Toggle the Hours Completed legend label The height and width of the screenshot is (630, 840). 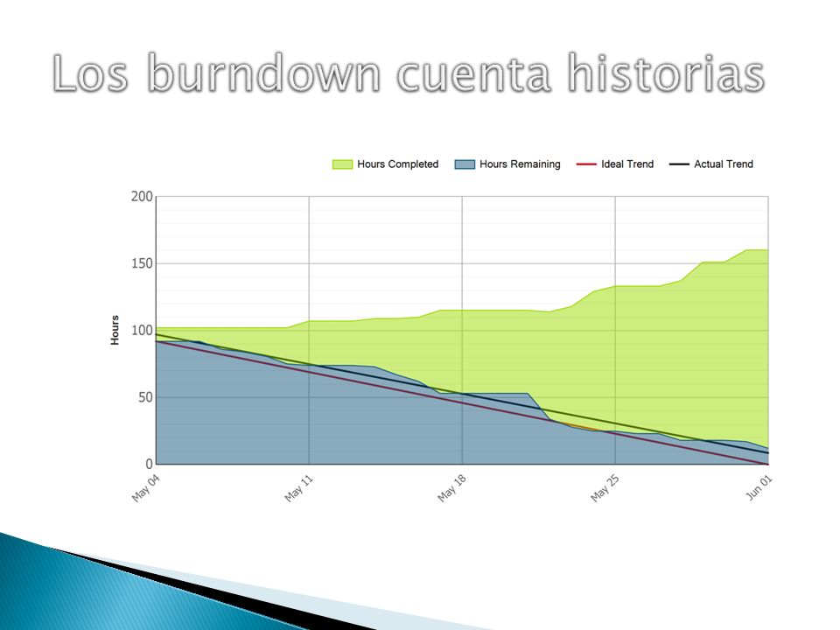pos(397,164)
